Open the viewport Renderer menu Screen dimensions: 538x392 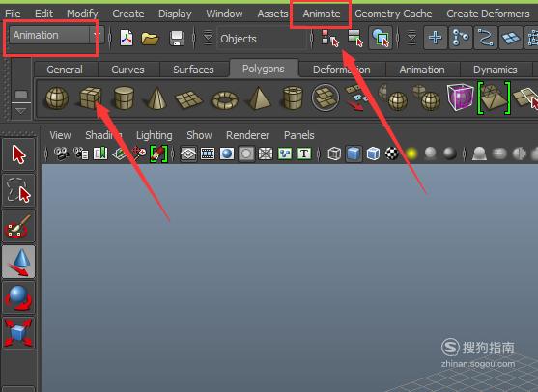point(247,135)
